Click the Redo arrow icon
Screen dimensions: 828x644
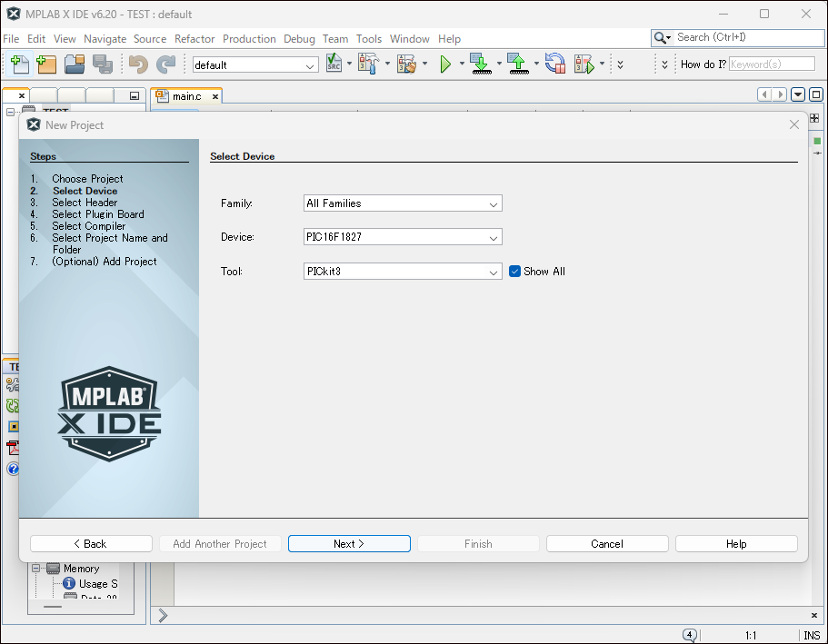165,64
